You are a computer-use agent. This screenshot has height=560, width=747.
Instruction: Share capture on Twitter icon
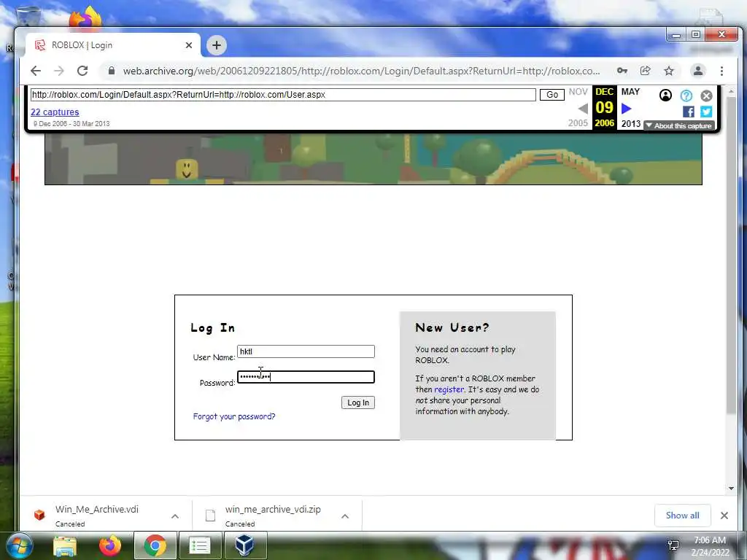(706, 112)
